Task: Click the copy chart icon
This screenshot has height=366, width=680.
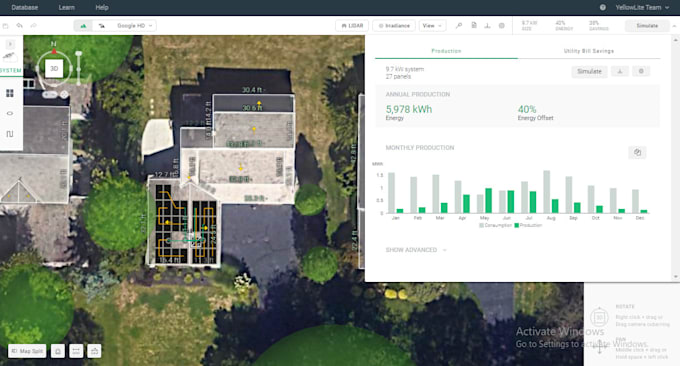Action: point(637,152)
